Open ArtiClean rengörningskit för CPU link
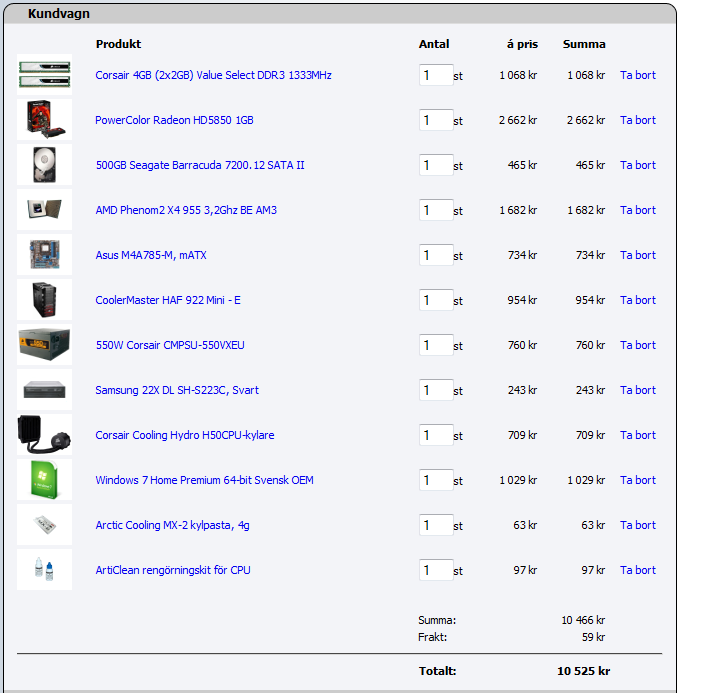Screen dimensions: 719x693 172,570
